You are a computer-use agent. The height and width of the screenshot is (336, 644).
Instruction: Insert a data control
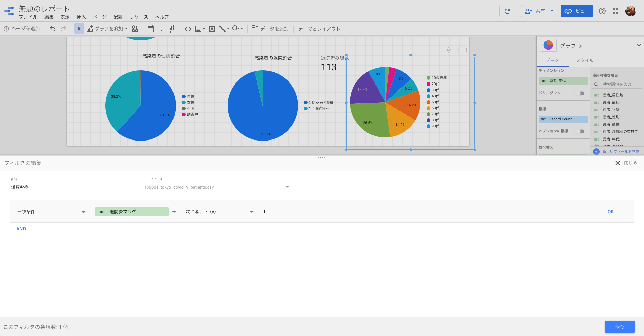click(x=172, y=29)
